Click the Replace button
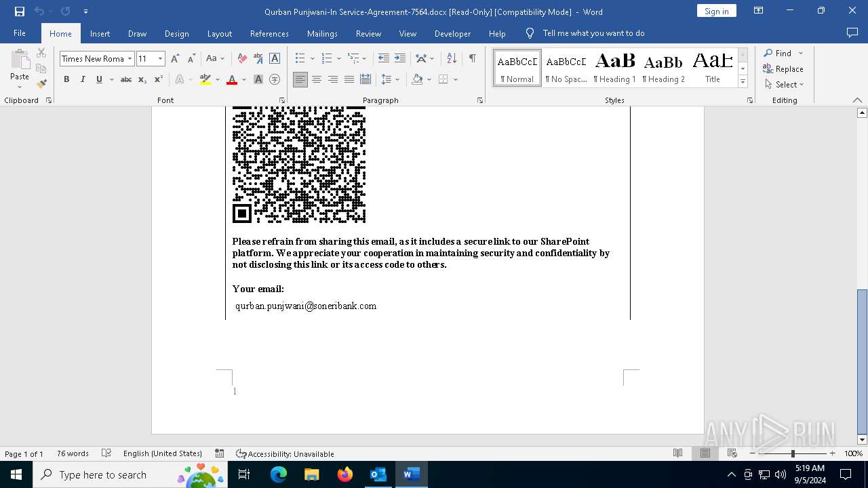The height and width of the screenshot is (488, 868). (x=783, y=69)
